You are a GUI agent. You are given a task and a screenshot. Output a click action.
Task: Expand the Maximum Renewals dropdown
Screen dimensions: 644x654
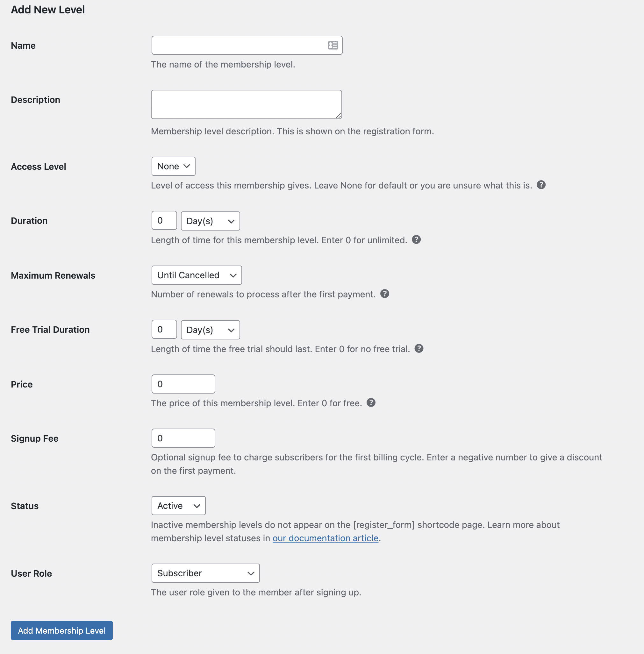(197, 275)
